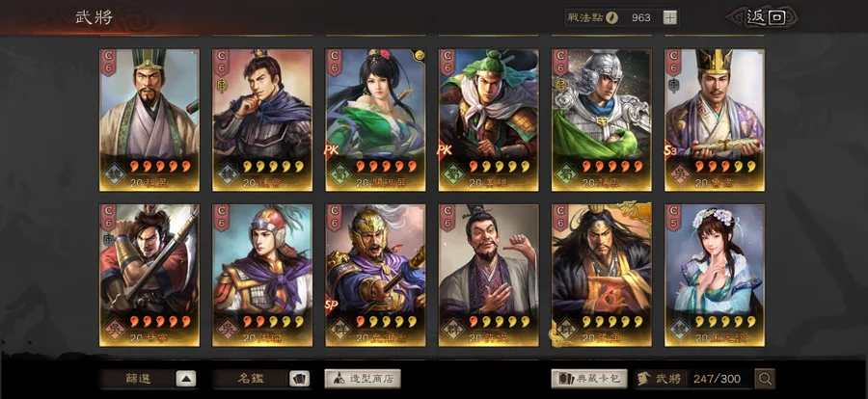Click the 返回 back button
This screenshot has height=399, width=868.
(762, 17)
